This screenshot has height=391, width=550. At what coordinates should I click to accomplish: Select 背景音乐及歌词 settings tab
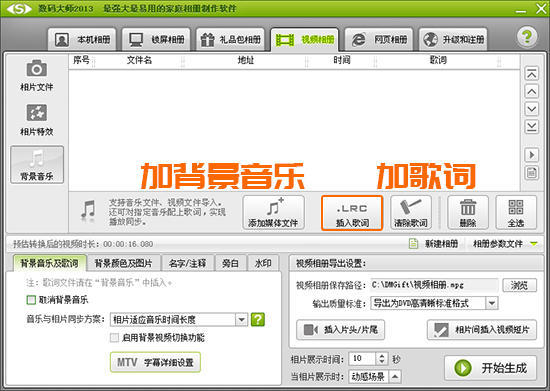49,263
